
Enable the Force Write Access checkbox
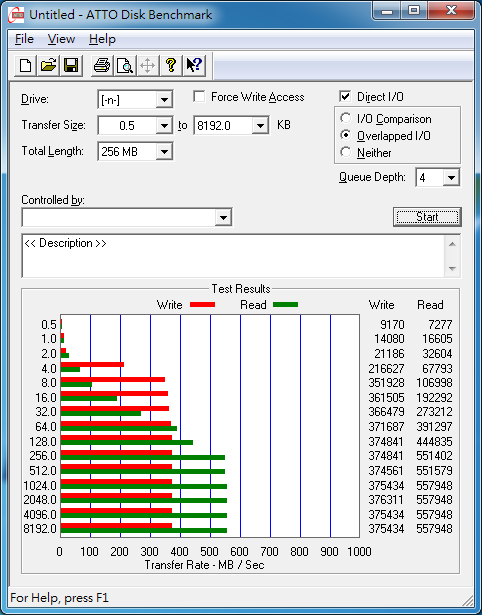(x=199, y=96)
